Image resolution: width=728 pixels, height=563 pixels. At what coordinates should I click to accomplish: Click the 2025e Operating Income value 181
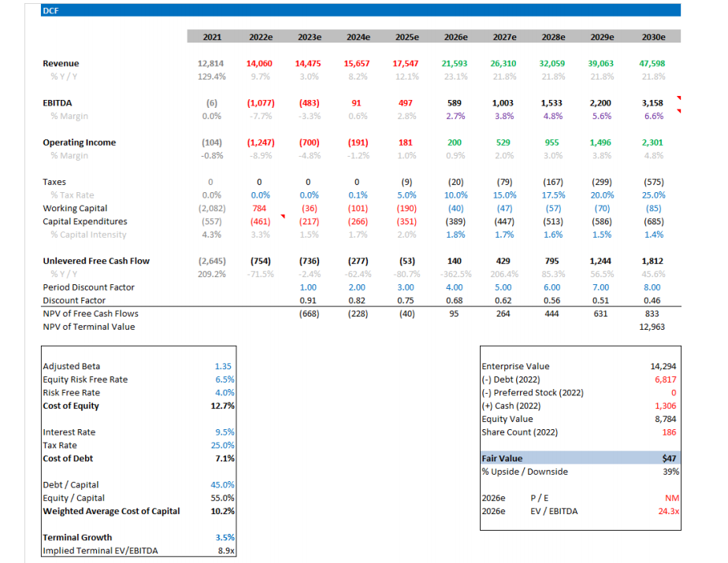[407, 143]
